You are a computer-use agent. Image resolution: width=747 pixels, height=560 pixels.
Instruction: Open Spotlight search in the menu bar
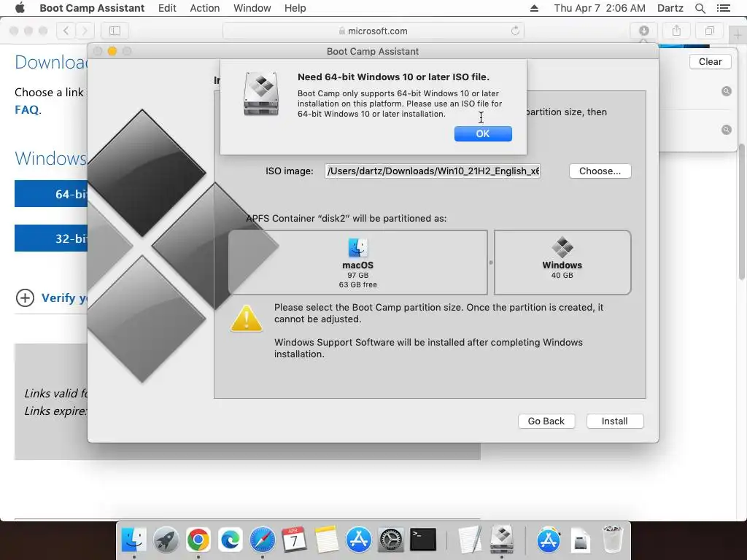tap(700, 8)
